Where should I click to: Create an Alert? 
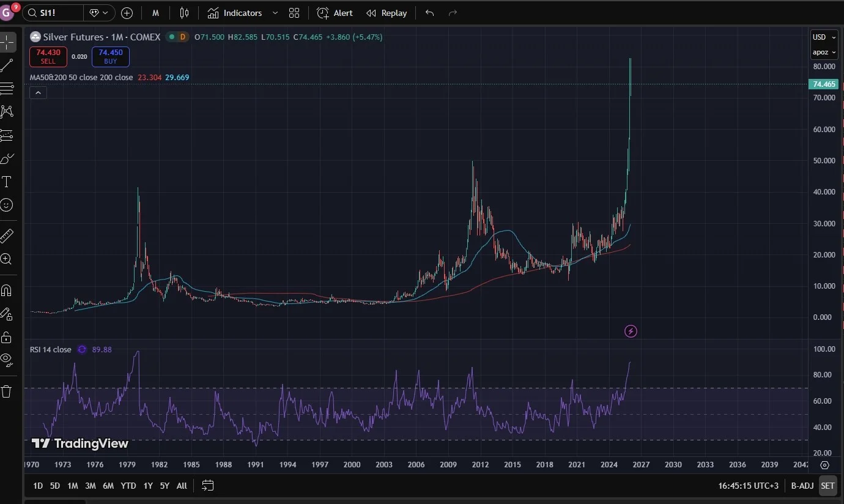(x=335, y=13)
